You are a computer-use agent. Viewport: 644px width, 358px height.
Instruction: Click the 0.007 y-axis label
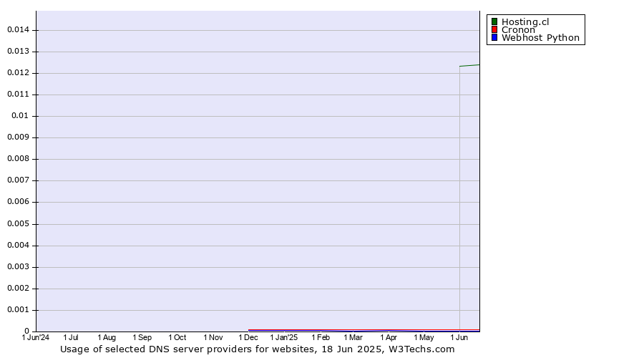click(x=18, y=180)
